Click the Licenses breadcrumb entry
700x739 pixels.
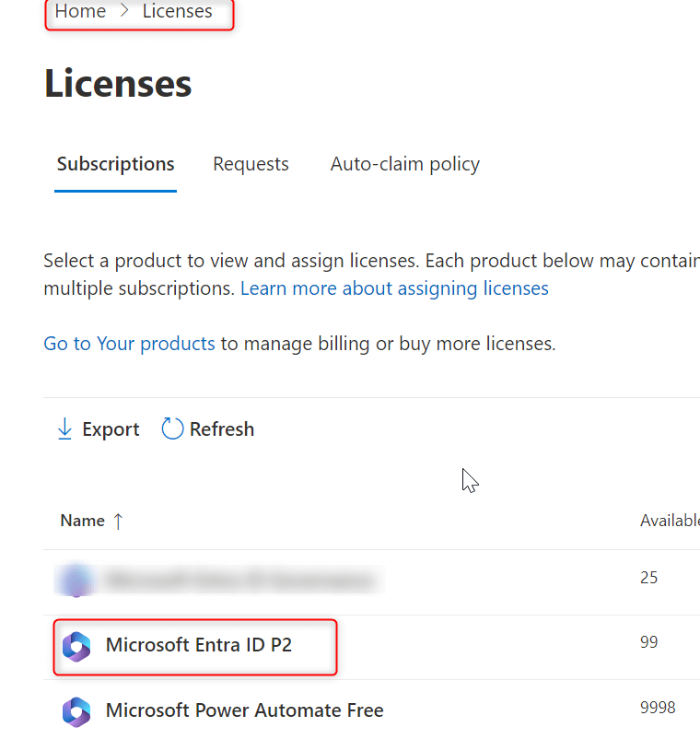click(x=177, y=11)
